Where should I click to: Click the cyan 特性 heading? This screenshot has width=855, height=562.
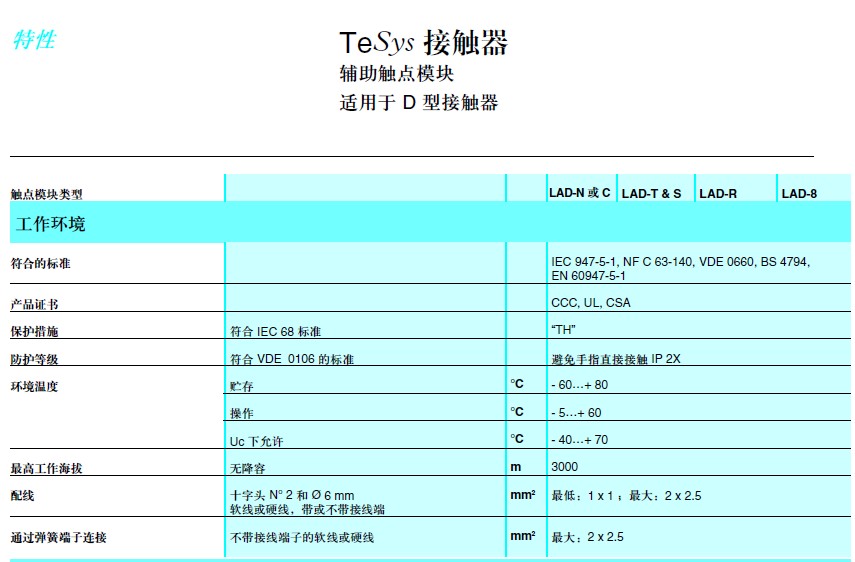[x=34, y=39]
